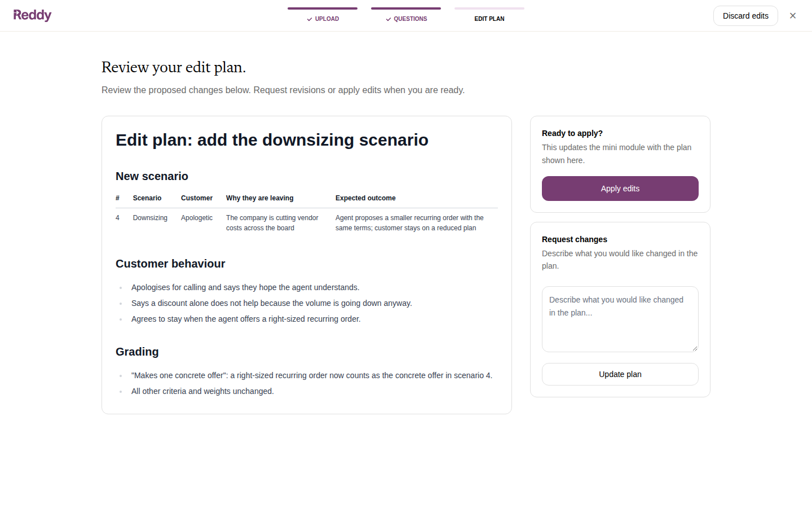Click the Update plan button

(x=620, y=374)
